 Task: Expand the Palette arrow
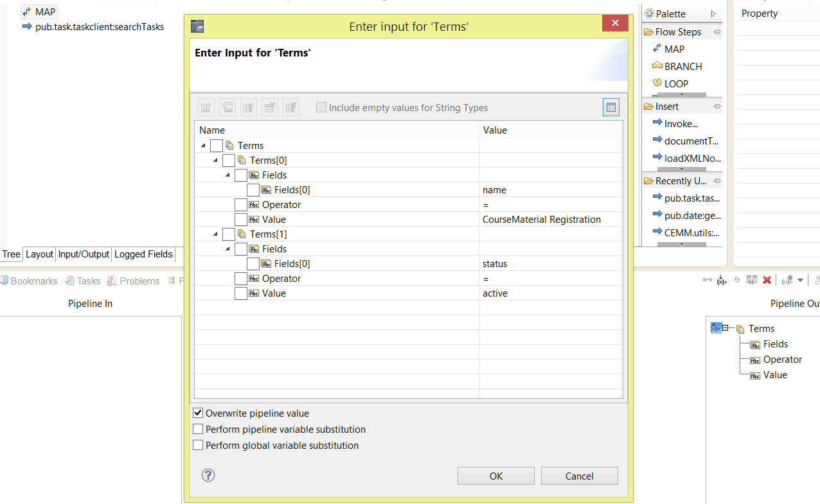click(713, 13)
